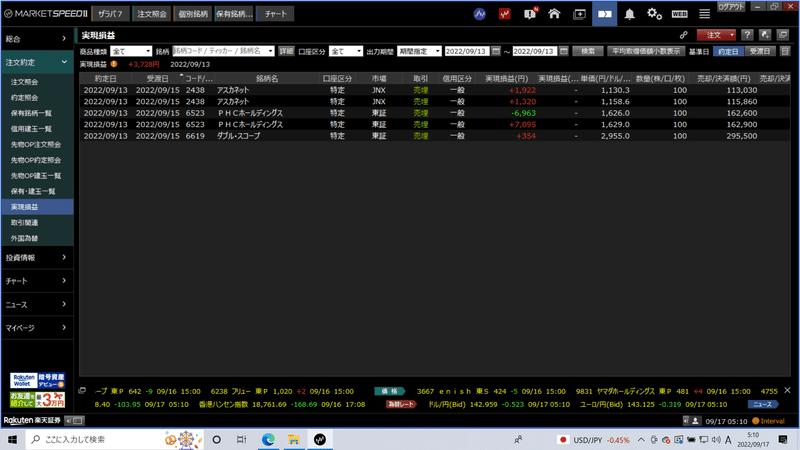Open the red 注文 dropdown button
800x450 pixels.
pos(716,35)
